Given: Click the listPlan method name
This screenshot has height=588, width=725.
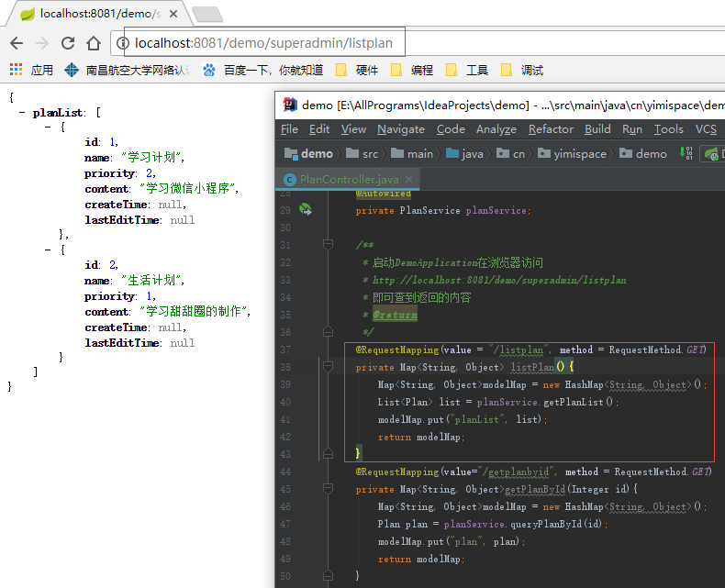Looking at the screenshot, I should point(532,367).
